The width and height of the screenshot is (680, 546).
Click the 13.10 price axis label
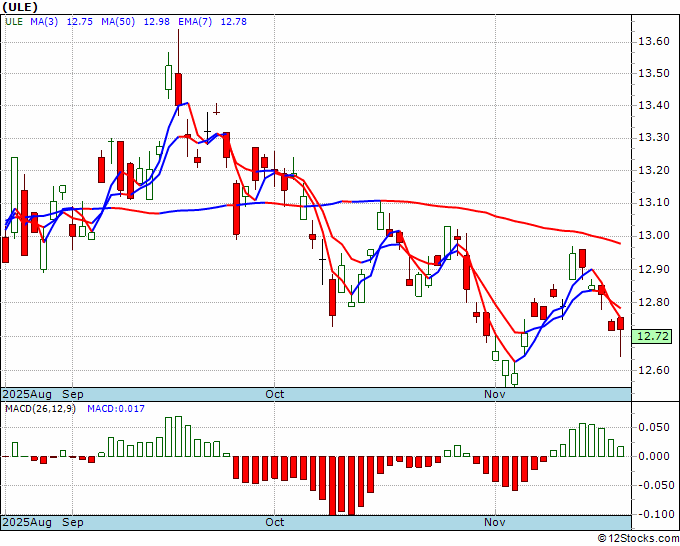[654, 203]
